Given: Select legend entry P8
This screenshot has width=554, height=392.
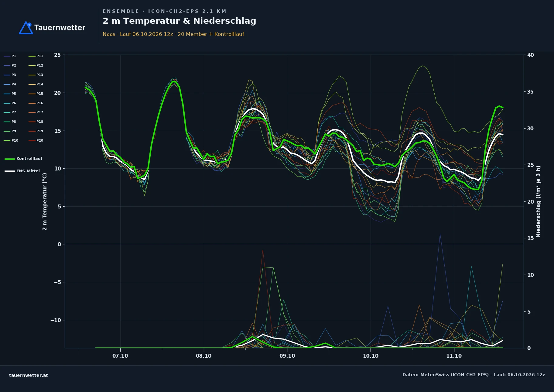Looking at the screenshot, I should point(10,122).
